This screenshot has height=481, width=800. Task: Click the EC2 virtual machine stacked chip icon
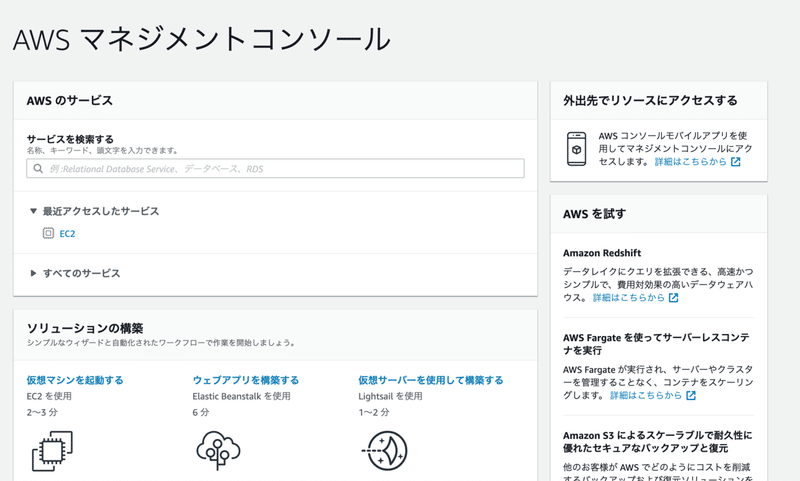[x=52, y=451]
